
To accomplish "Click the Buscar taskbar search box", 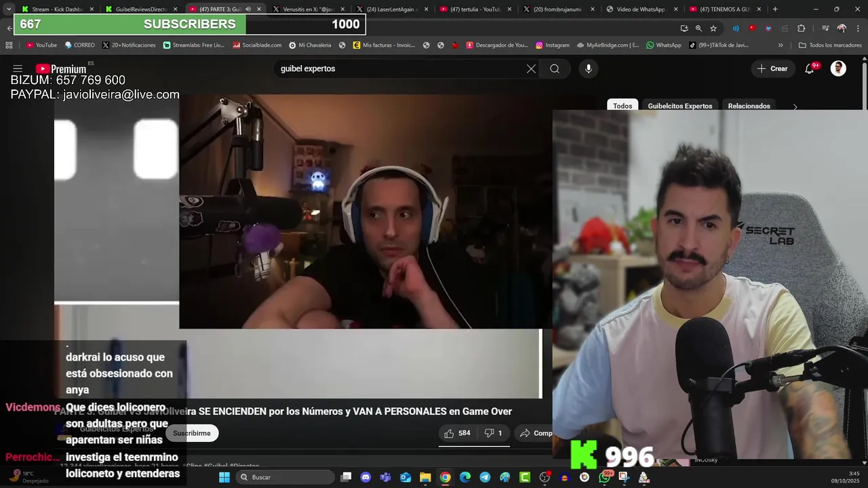I will pyautogui.click(x=285, y=477).
